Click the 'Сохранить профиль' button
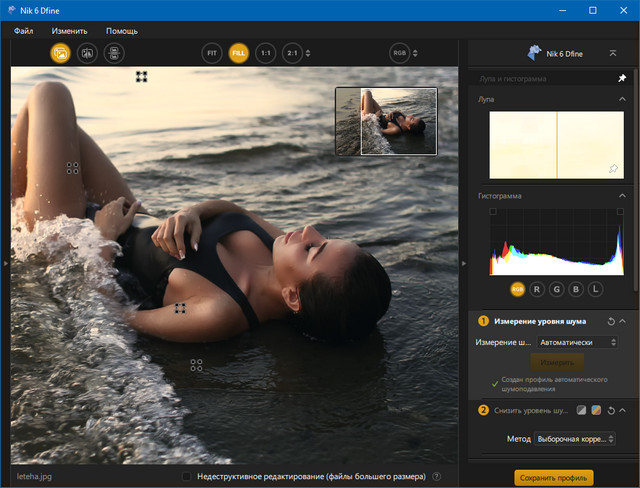 pyautogui.click(x=553, y=477)
